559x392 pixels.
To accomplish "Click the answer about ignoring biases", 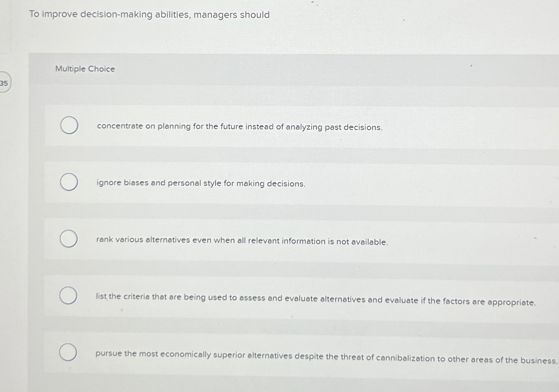I will pos(200,183).
